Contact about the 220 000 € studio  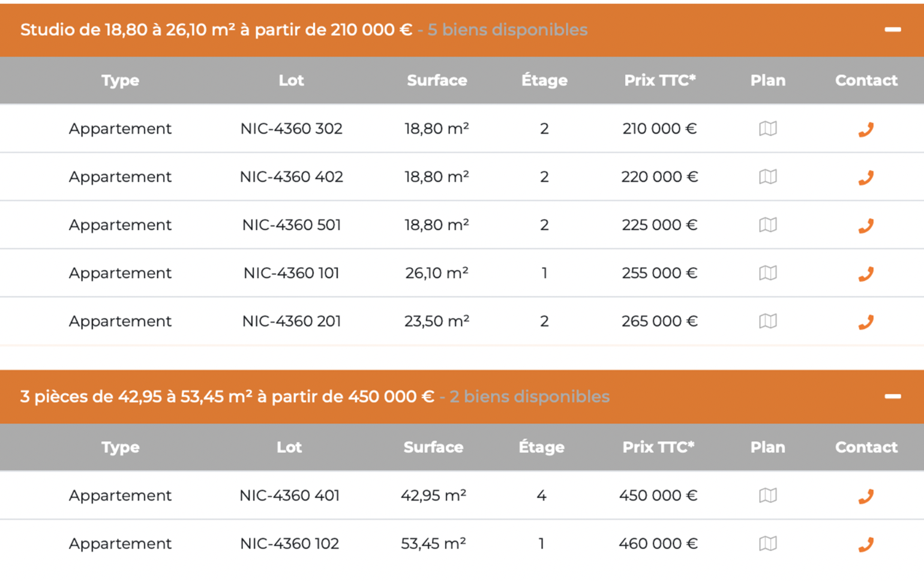point(865,177)
